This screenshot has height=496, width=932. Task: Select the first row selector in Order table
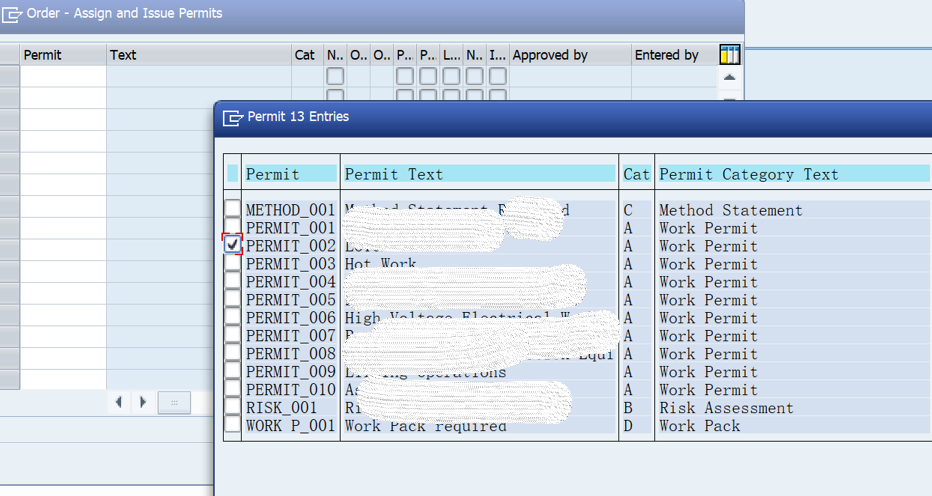click(x=10, y=76)
